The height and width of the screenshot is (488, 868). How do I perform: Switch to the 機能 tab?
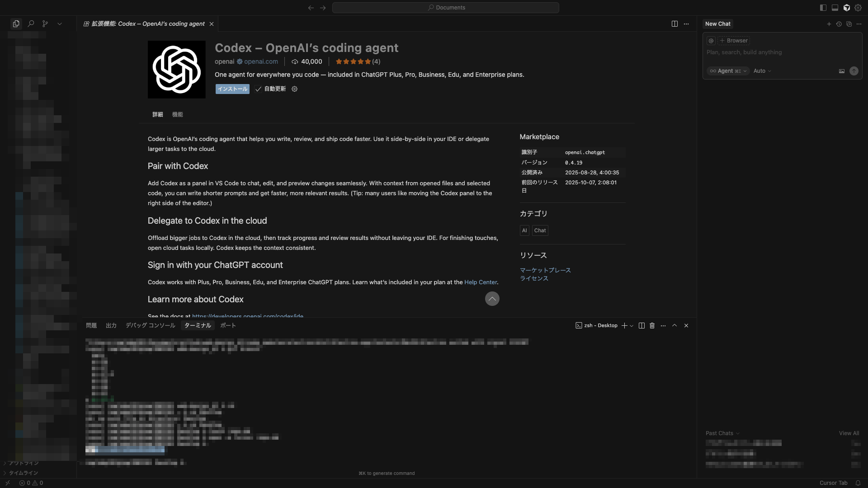pos(177,114)
